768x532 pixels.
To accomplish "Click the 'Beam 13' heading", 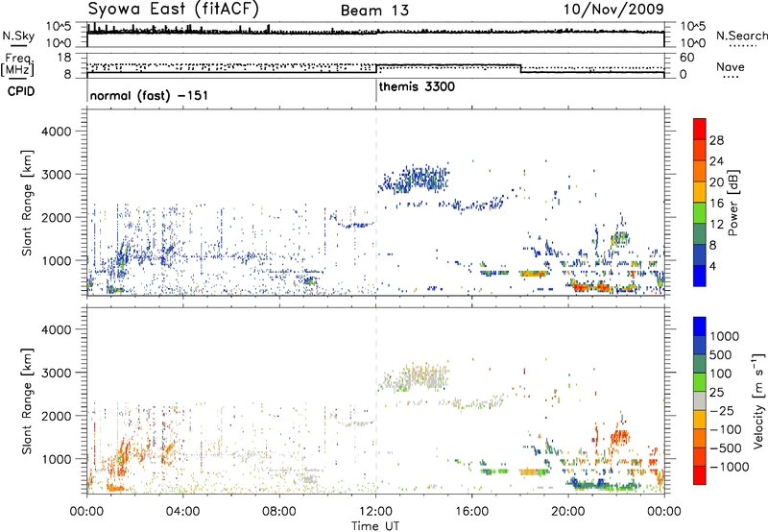I will (x=374, y=11).
